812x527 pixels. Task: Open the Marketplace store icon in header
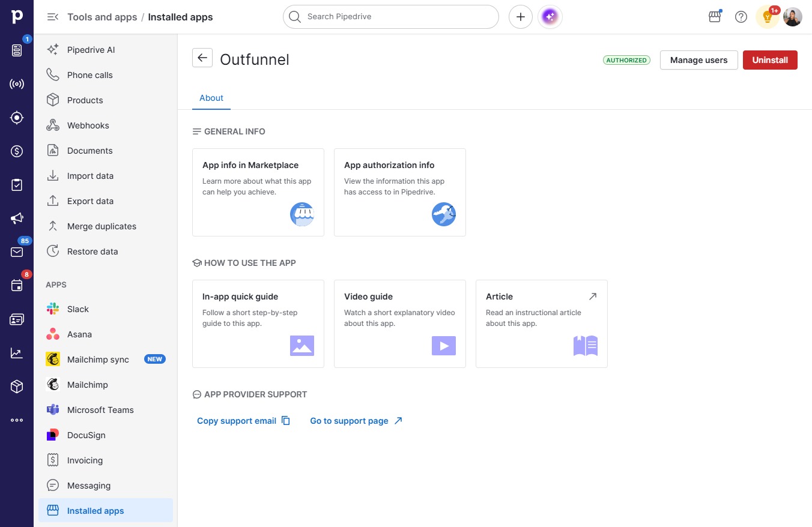click(x=715, y=17)
